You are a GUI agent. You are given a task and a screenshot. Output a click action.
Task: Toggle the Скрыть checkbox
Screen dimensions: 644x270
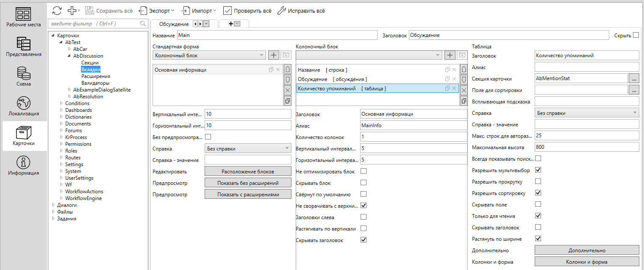pyautogui.click(x=636, y=35)
